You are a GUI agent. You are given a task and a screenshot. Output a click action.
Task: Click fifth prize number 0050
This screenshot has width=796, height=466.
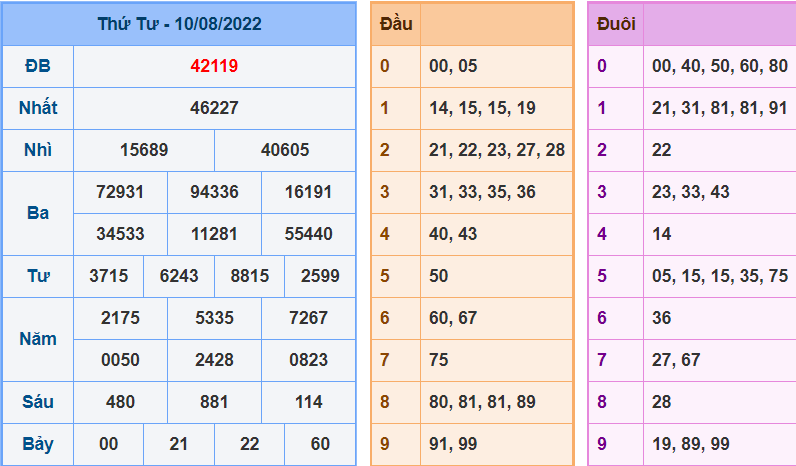click(x=120, y=360)
